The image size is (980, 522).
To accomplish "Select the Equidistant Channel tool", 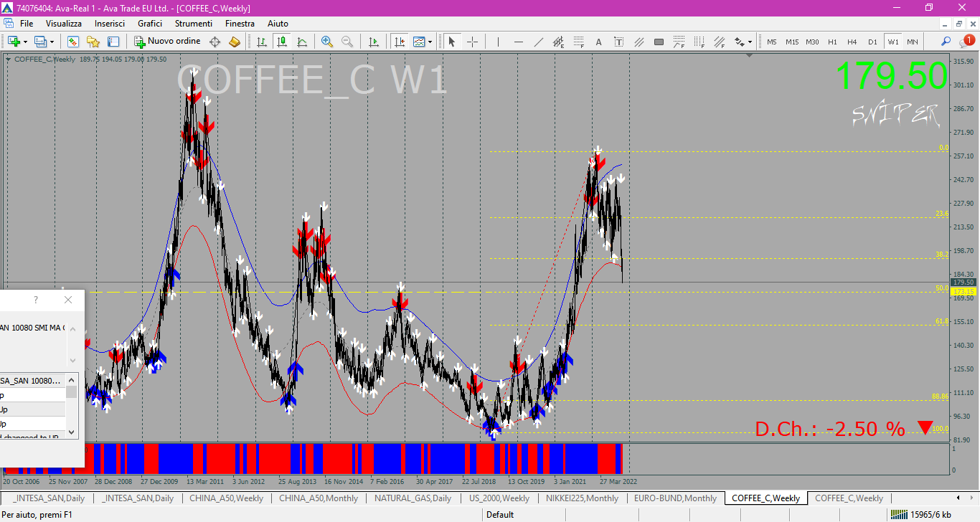I will coord(558,42).
